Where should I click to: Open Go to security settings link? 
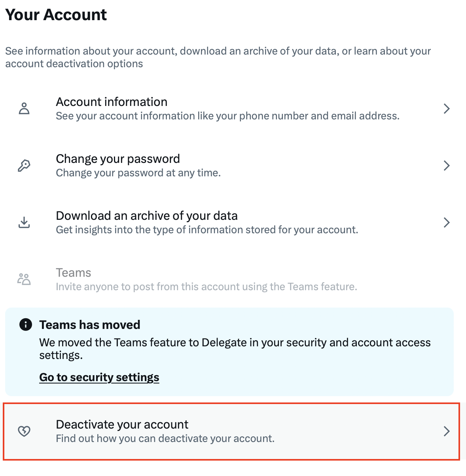[x=99, y=377]
